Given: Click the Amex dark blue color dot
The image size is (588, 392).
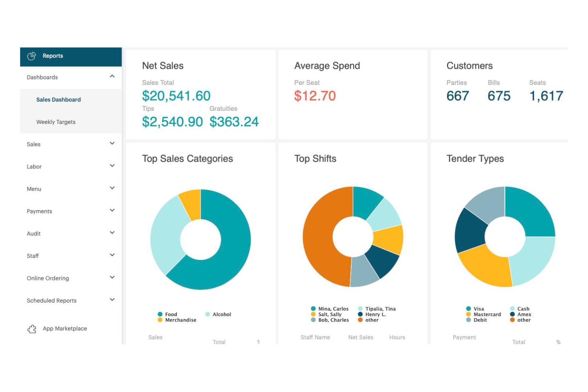Looking at the screenshot, I should pos(512,314).
